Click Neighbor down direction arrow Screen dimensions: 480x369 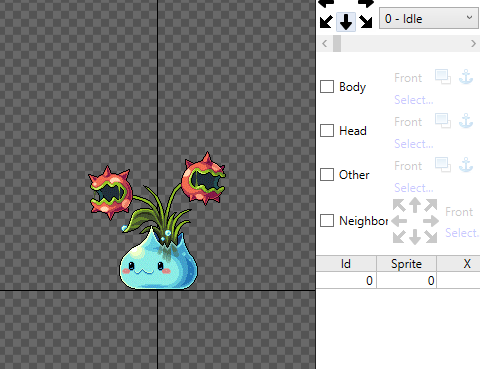tap(415, 237)
